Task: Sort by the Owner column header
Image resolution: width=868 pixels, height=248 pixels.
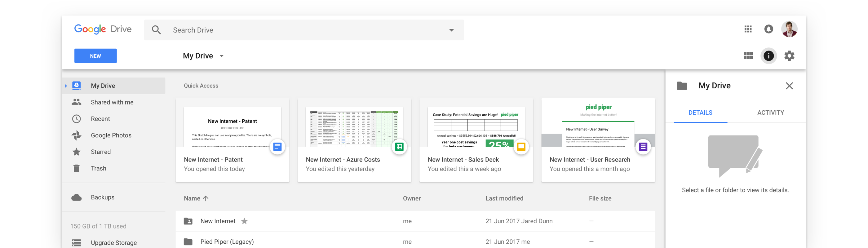Action: pos(412,198)
